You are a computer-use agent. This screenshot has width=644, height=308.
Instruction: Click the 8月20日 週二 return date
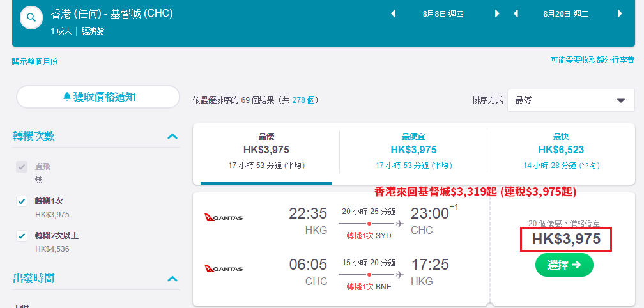pos(566,14)
